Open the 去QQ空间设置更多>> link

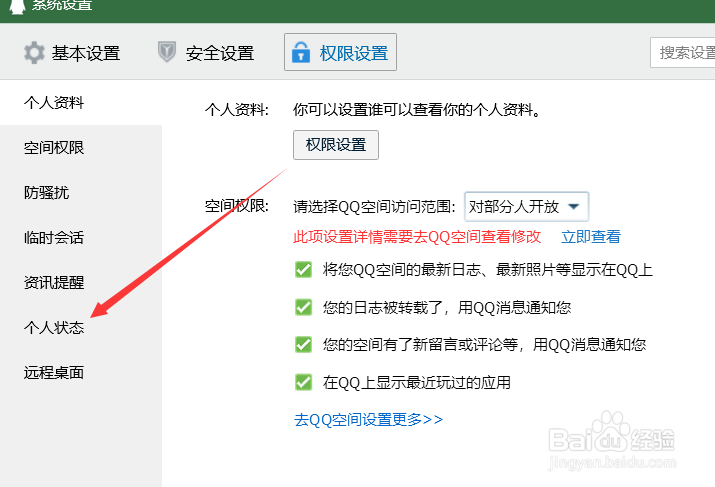[368, 420]
